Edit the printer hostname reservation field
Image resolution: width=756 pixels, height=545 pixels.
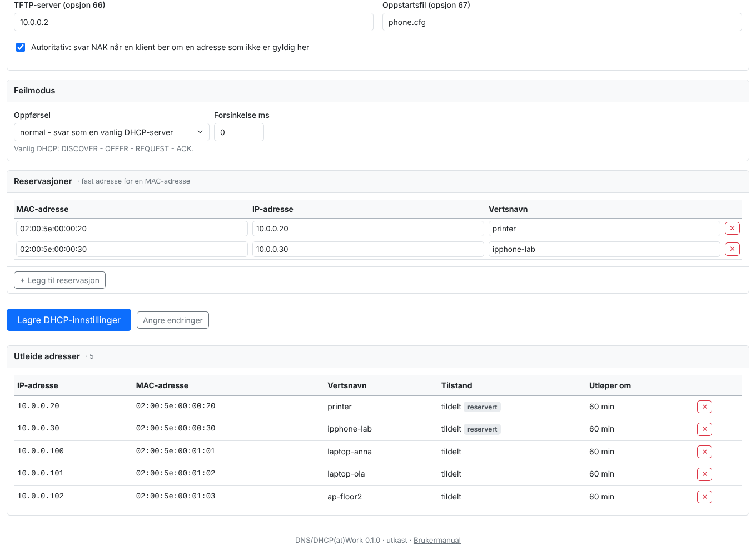604,229
